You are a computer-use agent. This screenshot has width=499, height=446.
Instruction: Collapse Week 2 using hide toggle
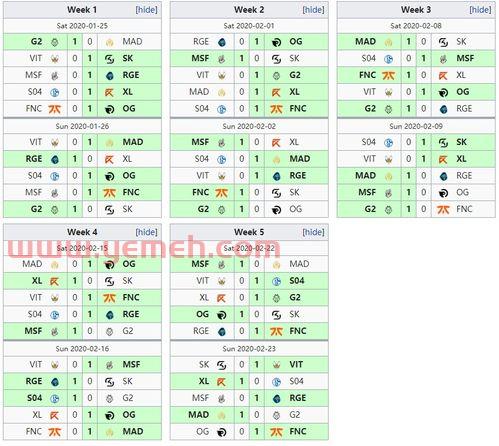click(313, 10)
